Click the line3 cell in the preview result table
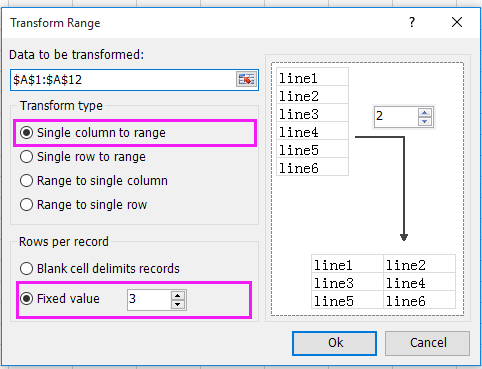The width and height of the screenshot is (482, 369). click(x=347, y=282)
